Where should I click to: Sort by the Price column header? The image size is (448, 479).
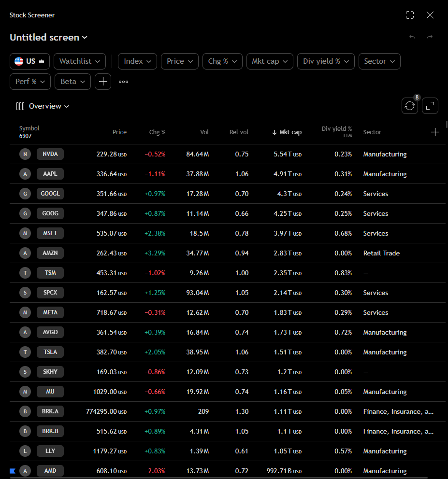[x=119, y=132]
